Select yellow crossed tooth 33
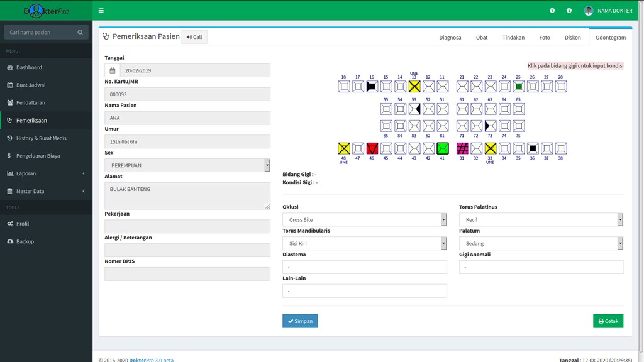 pos(490,148)
